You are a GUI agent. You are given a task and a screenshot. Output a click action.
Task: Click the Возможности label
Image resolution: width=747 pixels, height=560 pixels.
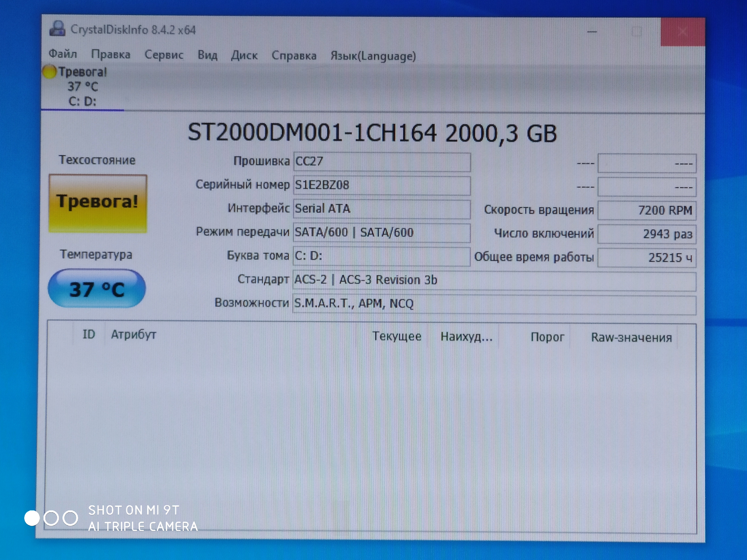point(252,302)
